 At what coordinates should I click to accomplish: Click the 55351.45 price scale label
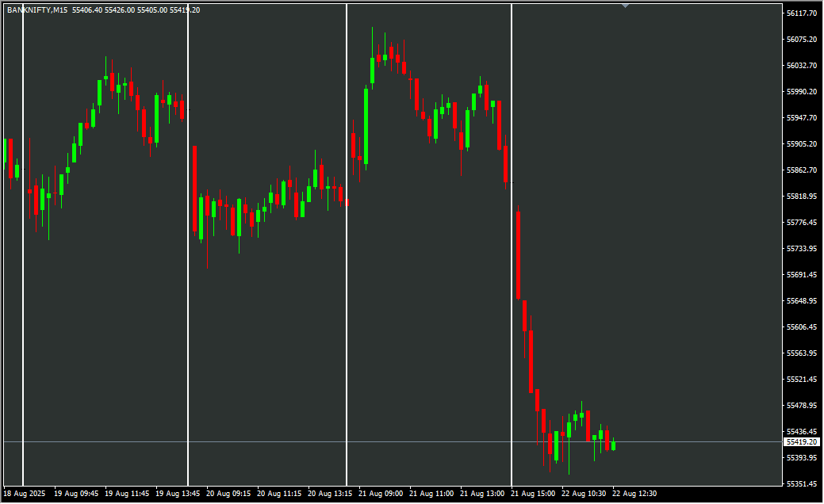click(802, 484)
